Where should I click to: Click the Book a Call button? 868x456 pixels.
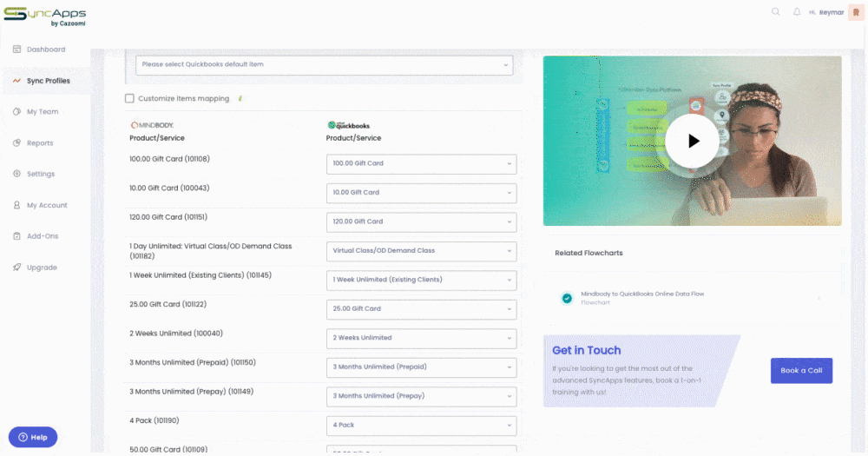[801, 371]
